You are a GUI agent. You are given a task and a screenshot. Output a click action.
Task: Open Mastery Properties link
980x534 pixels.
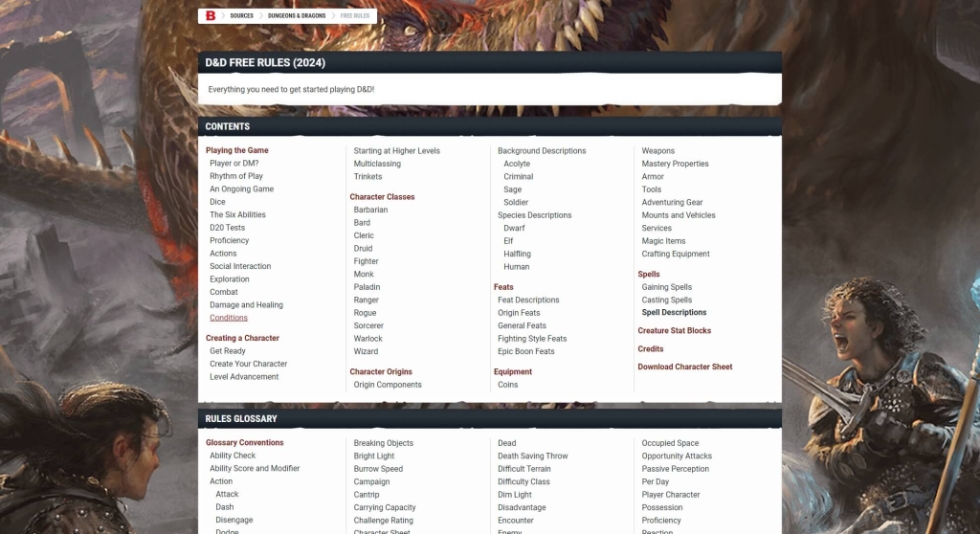(x=675, y=164)
